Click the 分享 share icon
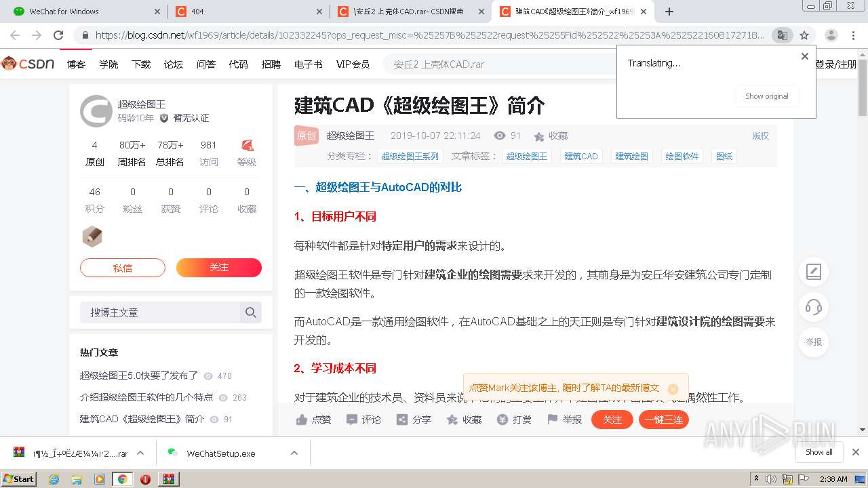 pos(402,420)
